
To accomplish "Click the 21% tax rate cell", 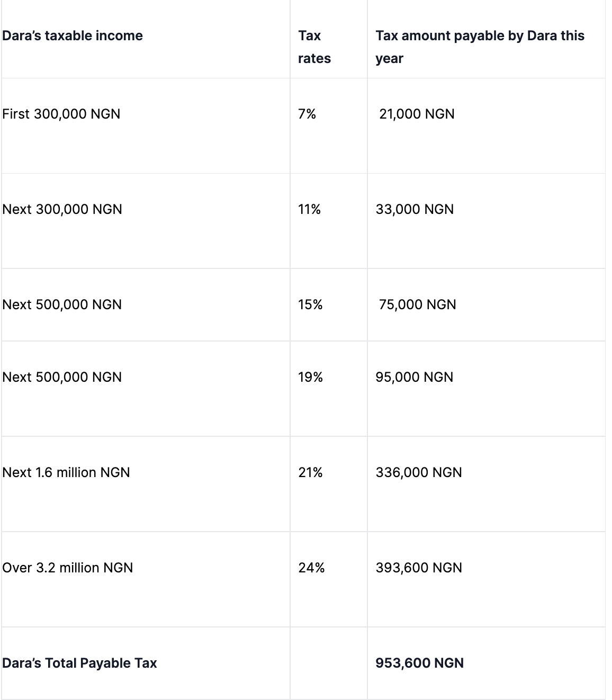I will coord(310,473).
